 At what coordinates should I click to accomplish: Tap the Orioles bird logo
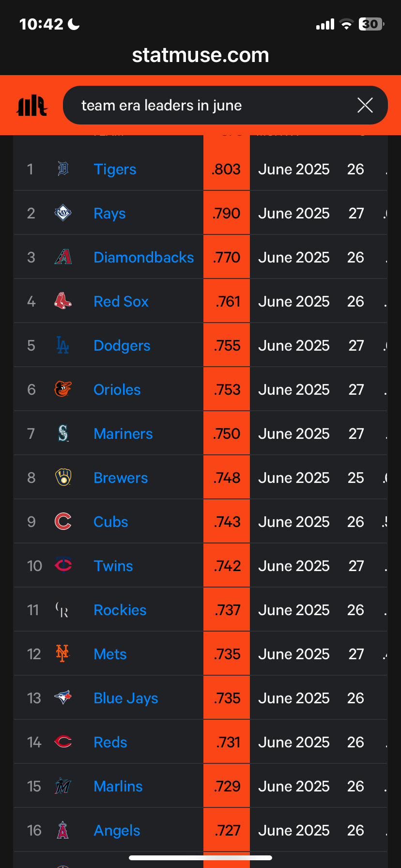tap(63, 389)
